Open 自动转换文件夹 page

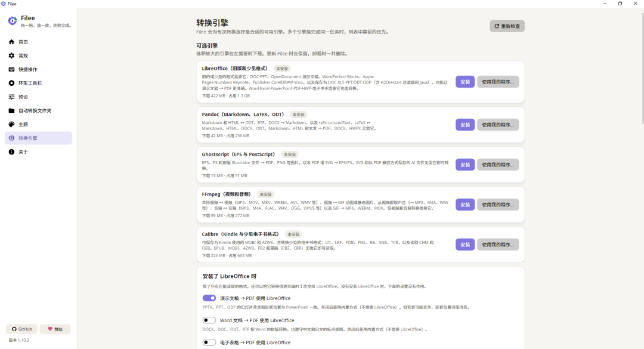tap(38, 110)
